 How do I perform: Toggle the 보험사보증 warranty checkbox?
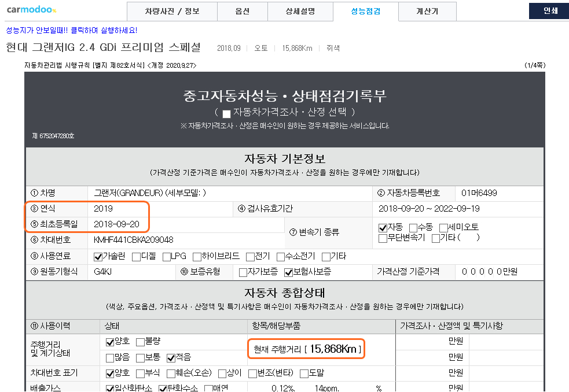pyautogui.click(x=288, y=272)
